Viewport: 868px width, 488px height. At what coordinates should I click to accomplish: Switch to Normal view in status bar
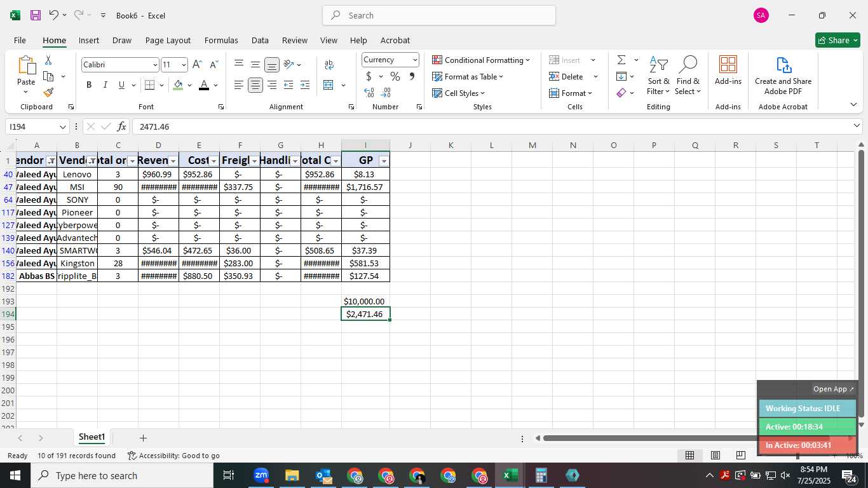(689, 455)
